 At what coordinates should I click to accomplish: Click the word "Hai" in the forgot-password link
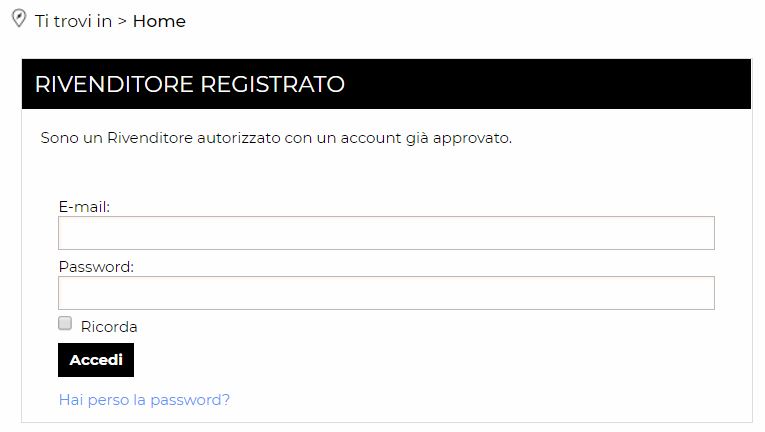(x=71, y=400)
